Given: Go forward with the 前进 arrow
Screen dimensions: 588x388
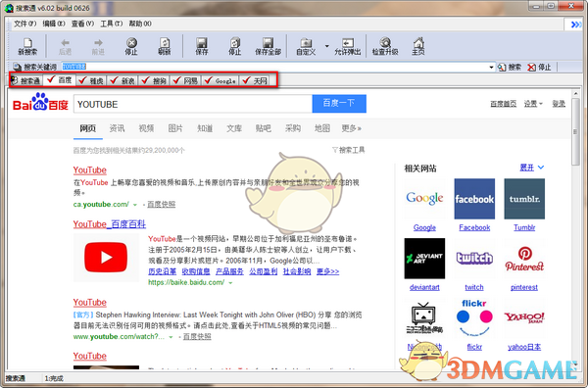Looking at the screenshot, I should (x=98, y=46).
